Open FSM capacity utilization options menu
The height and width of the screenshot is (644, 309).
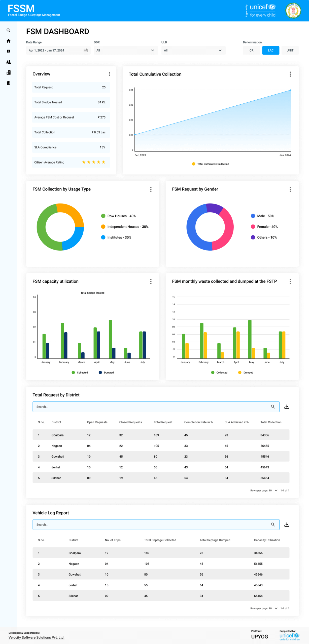pos(151,281)
